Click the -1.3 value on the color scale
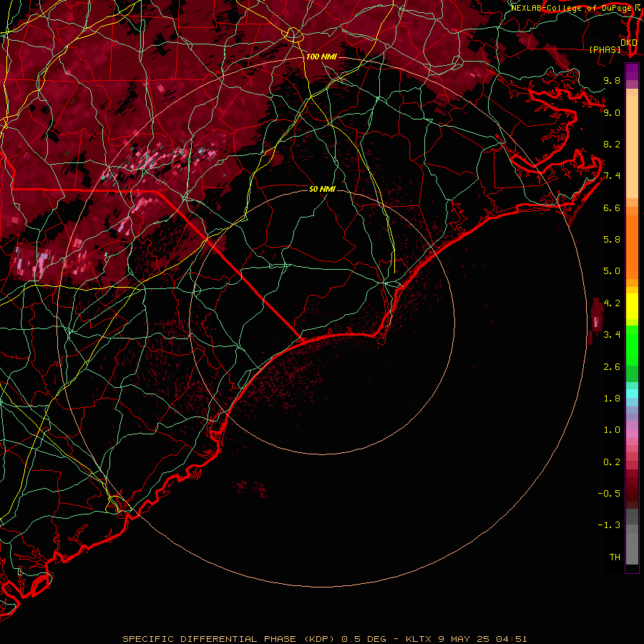Viewport: 644px width, 644px height. (609, 525)
